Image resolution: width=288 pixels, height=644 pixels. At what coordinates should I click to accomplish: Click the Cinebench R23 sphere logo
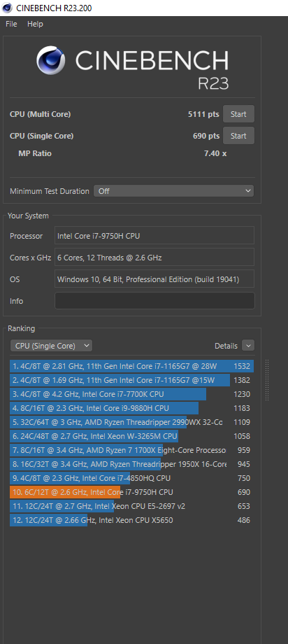[51, 60]
